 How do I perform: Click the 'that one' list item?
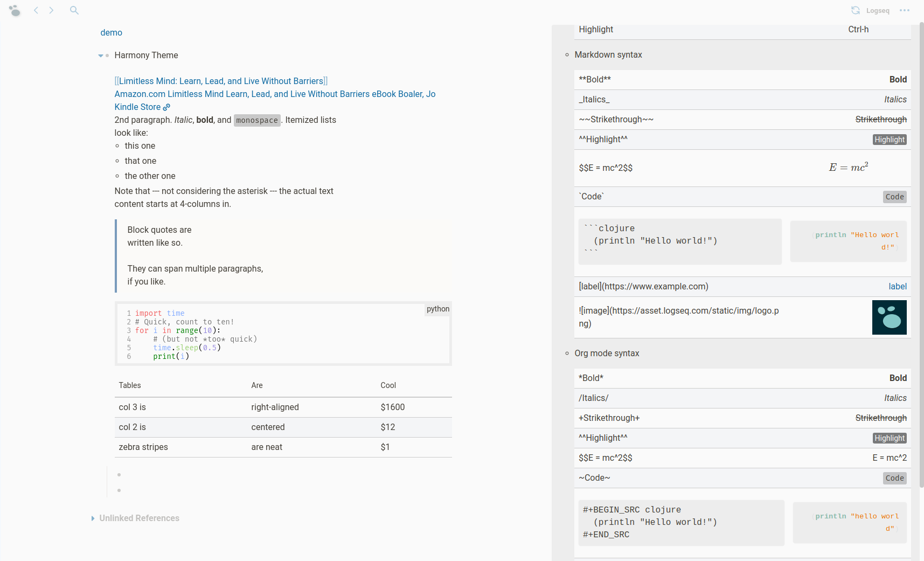140,161
